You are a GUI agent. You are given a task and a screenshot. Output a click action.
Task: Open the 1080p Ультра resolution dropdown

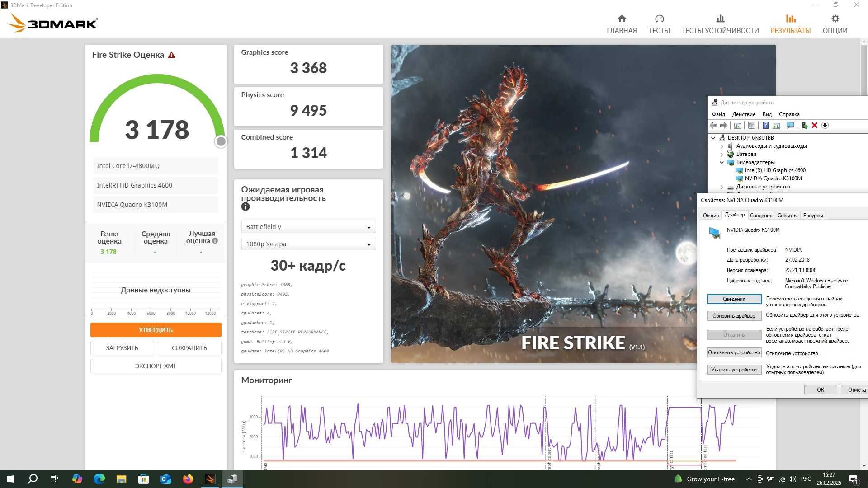tap(308, 244)
